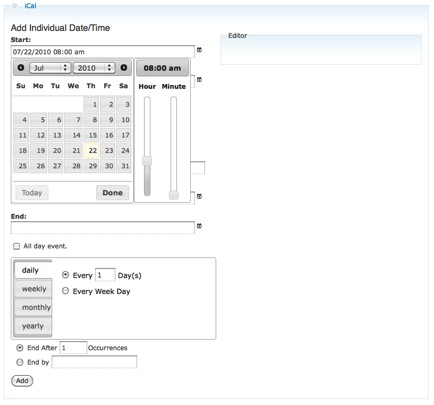
Task: Click the Add button
Action: pyautogui.click(x=22, y=381)
